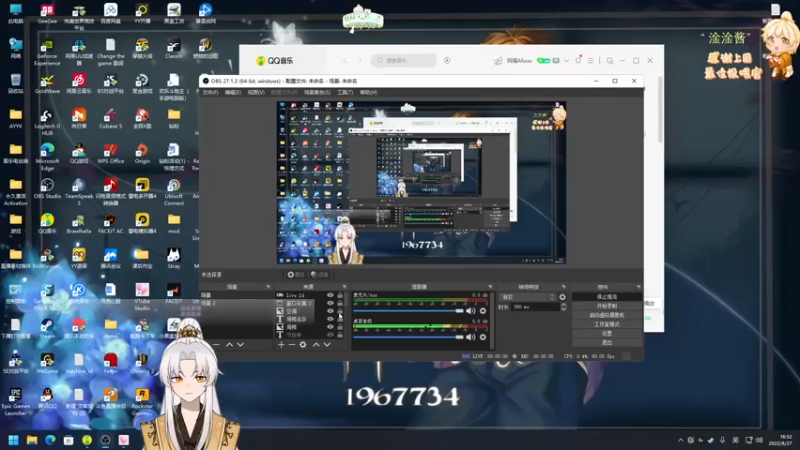This screenshot has height=450, width=800.
Task: Pop out the Controls dock panel
Action: click(x=638, y=287)
